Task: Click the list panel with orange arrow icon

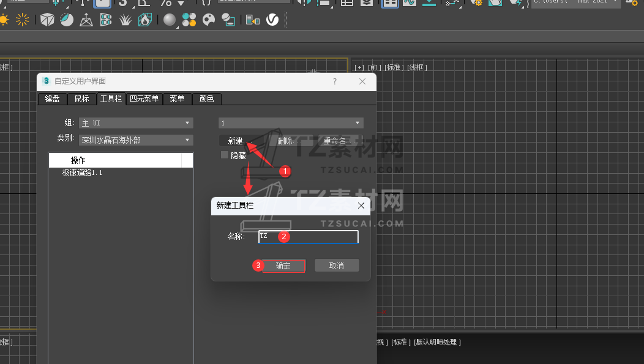Action: click(x=253, y=20)
